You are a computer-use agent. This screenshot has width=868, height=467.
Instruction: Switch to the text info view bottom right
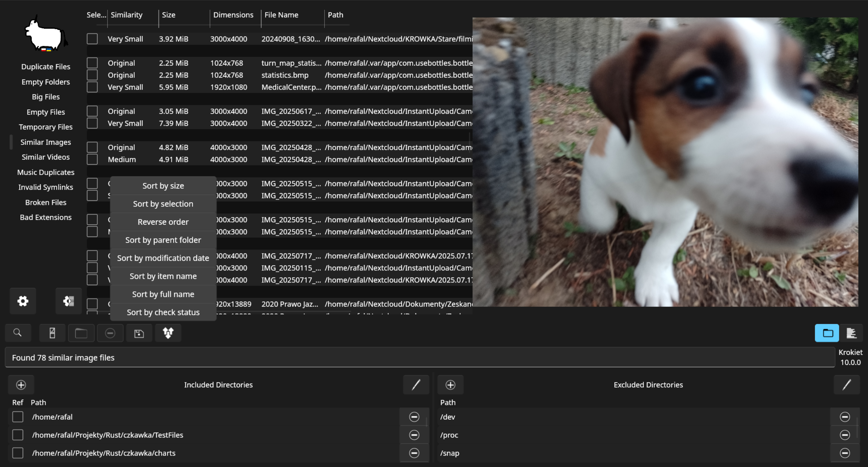(851, 333)
